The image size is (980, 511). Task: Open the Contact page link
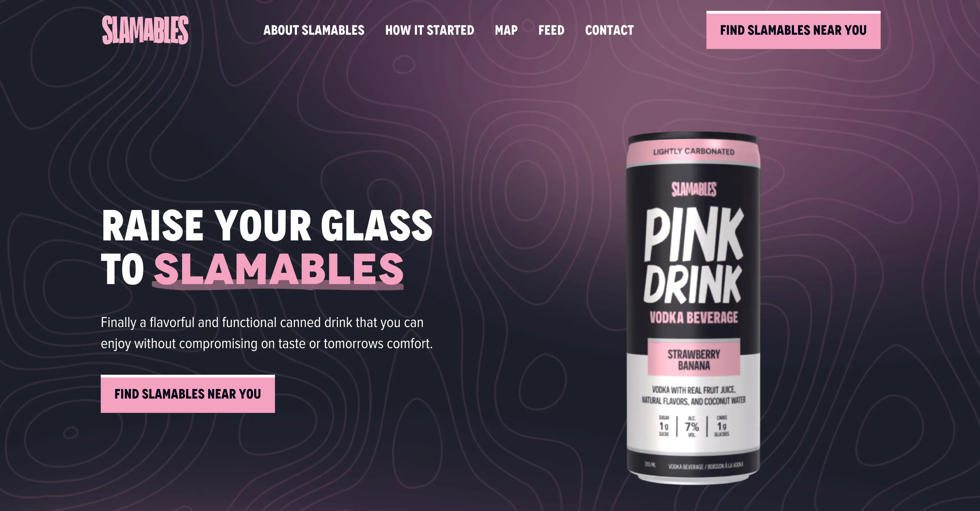tap(609, 30)
